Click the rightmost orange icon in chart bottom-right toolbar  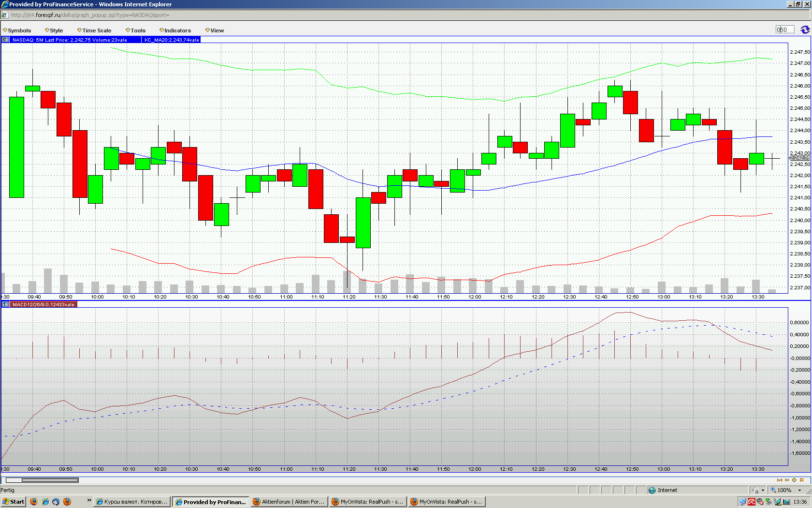point(802,480)
